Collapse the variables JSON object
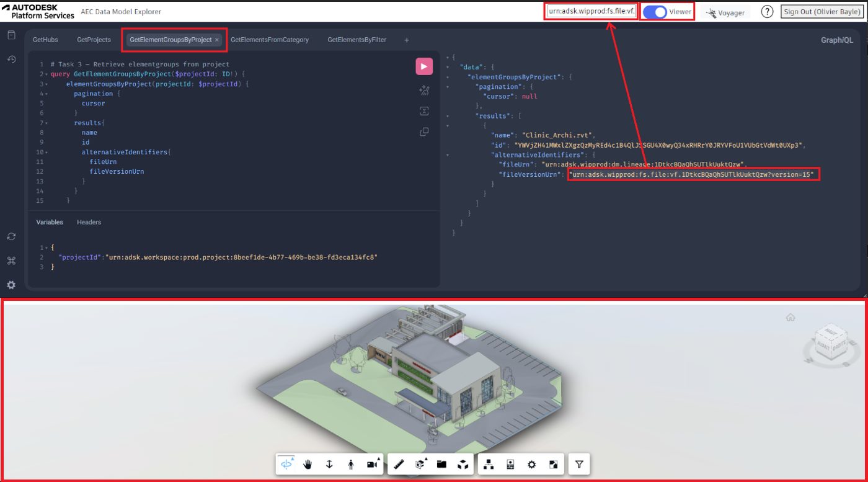The width and height of the screenshot is (868, 482). click(x=47, y=248)
